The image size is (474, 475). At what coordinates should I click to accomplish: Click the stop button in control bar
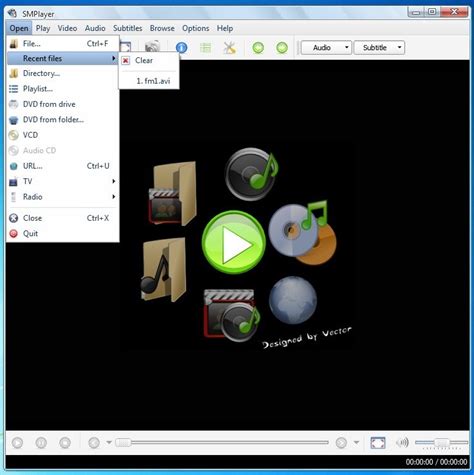coord(65,443)
